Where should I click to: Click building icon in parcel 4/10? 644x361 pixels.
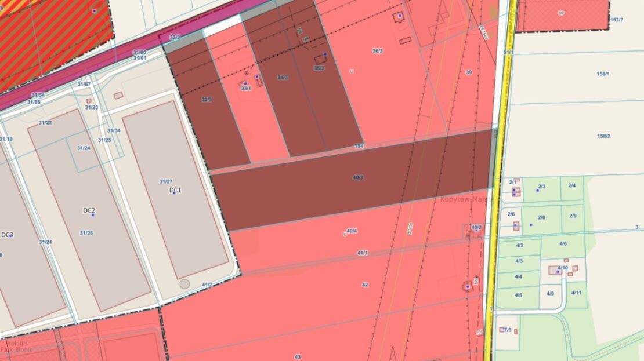(555, 271)
